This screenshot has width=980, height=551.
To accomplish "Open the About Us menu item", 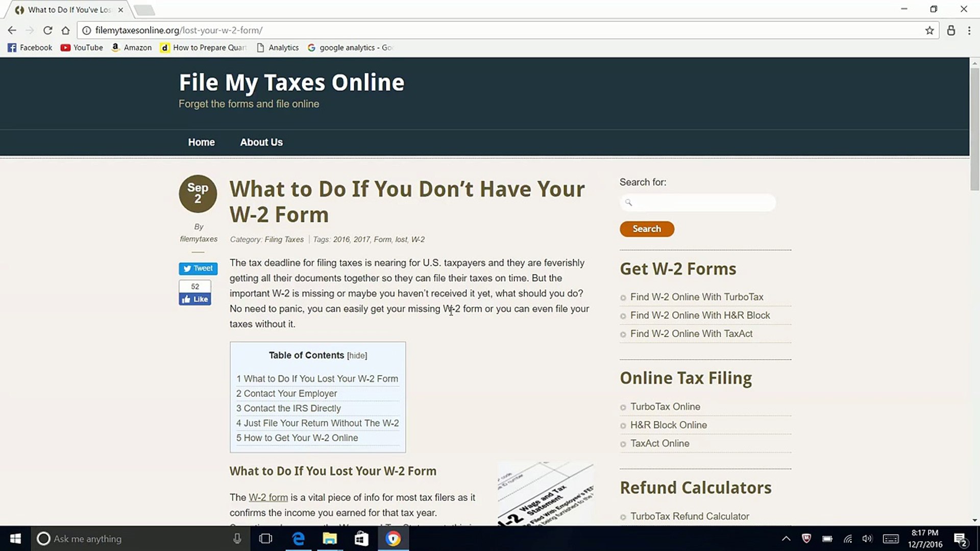I will click(261, 142).
